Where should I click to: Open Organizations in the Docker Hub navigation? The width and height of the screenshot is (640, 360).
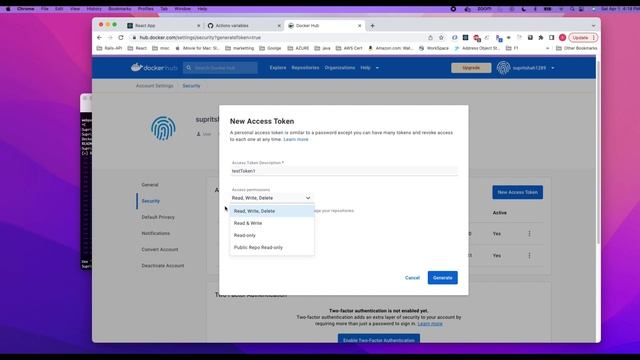pos(340,68)
